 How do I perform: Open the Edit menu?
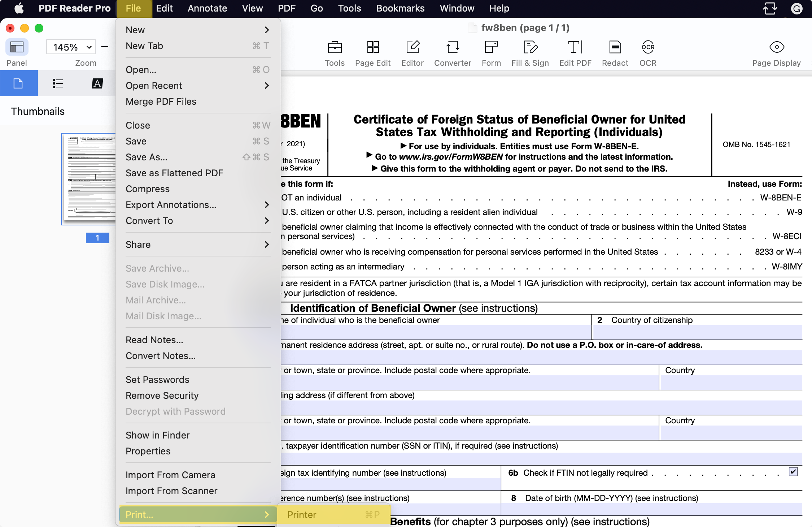164,8
